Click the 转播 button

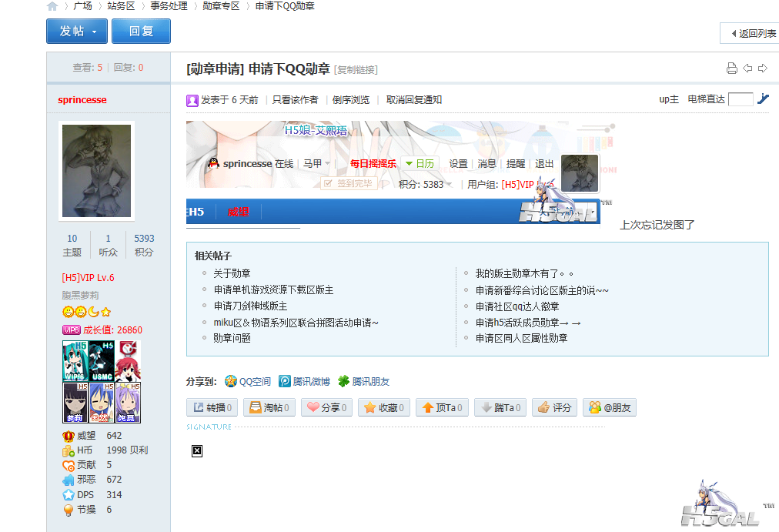[x=212, y=407]
